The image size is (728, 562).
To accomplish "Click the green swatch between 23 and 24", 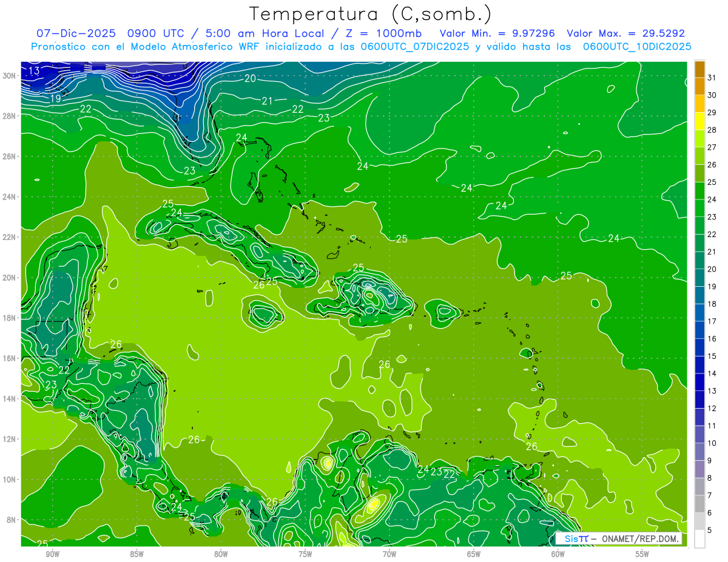I will [699, 209].
